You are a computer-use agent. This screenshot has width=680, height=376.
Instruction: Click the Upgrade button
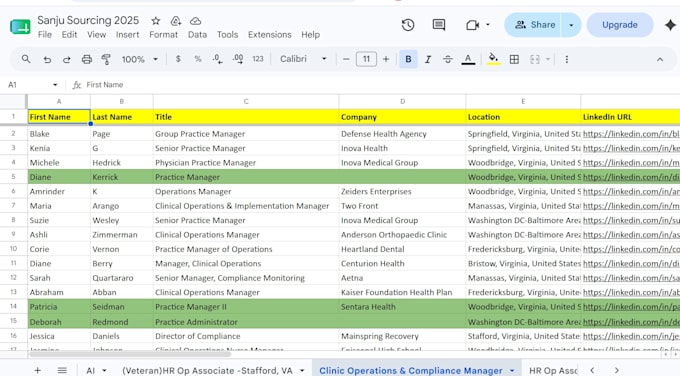tap(620, 25)
